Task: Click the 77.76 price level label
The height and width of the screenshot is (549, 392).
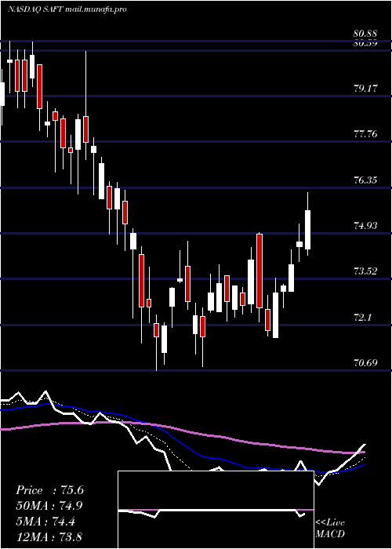Action: [x=365, y=134]
